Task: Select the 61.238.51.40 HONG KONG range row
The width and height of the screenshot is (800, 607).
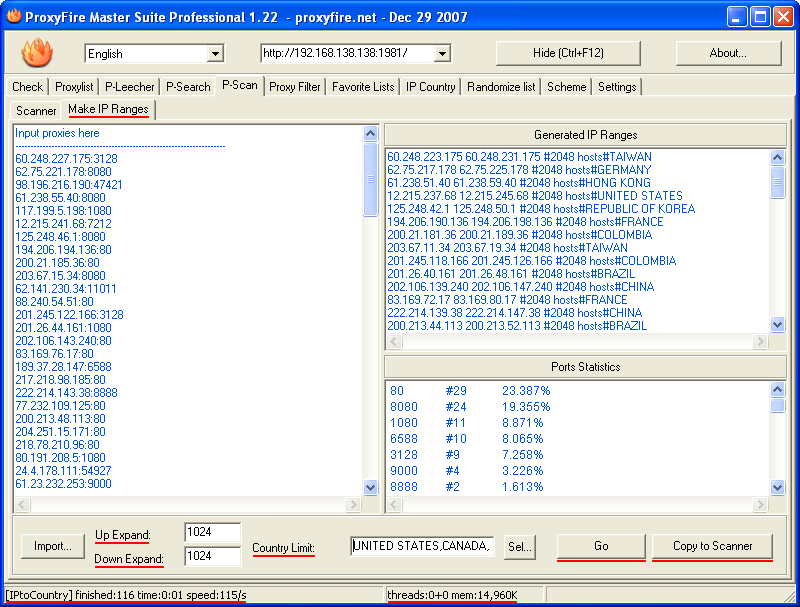Action: tap(519, 183)
